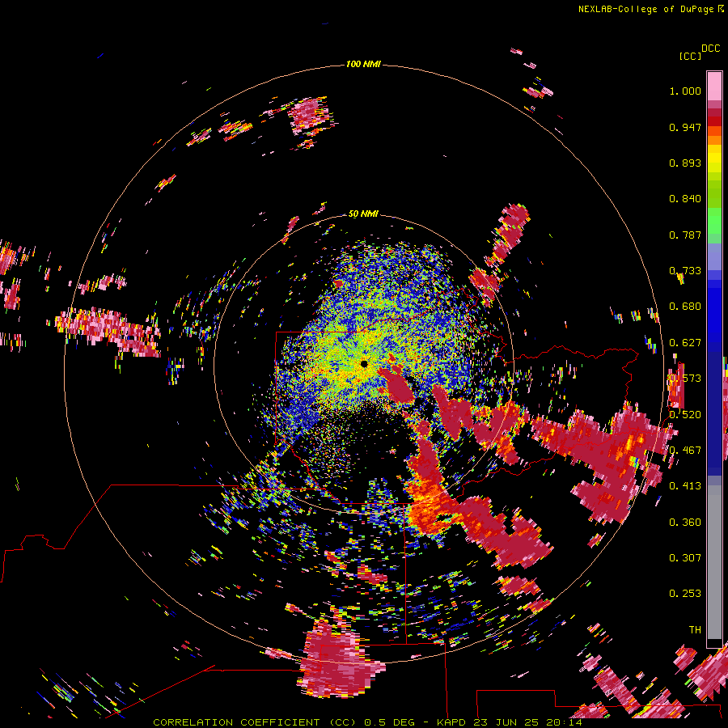Pick the crimson red swatch on the color bar

714,112
